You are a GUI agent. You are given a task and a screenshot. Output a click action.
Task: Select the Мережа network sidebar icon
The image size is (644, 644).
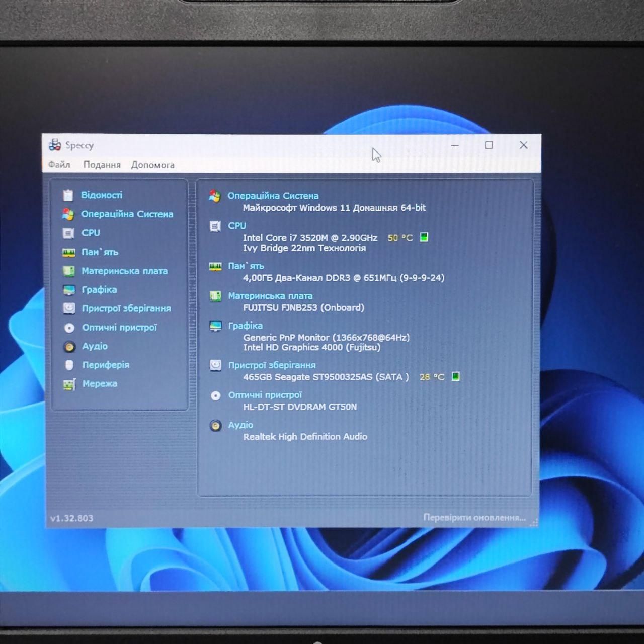click(69, 384)
